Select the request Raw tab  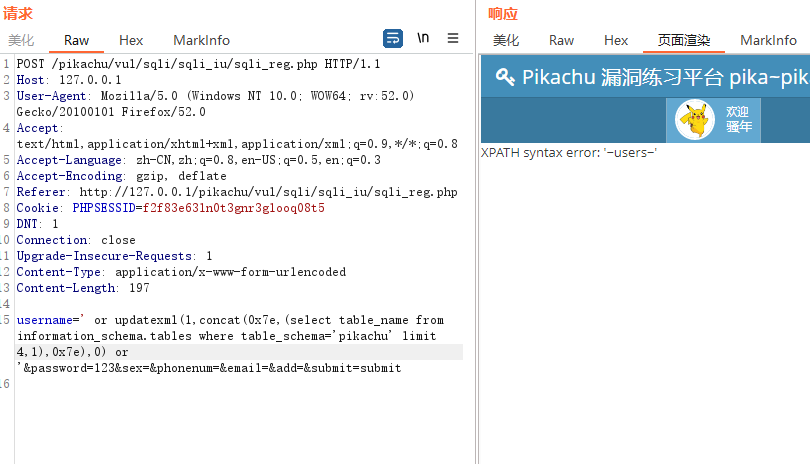point(76,40)
